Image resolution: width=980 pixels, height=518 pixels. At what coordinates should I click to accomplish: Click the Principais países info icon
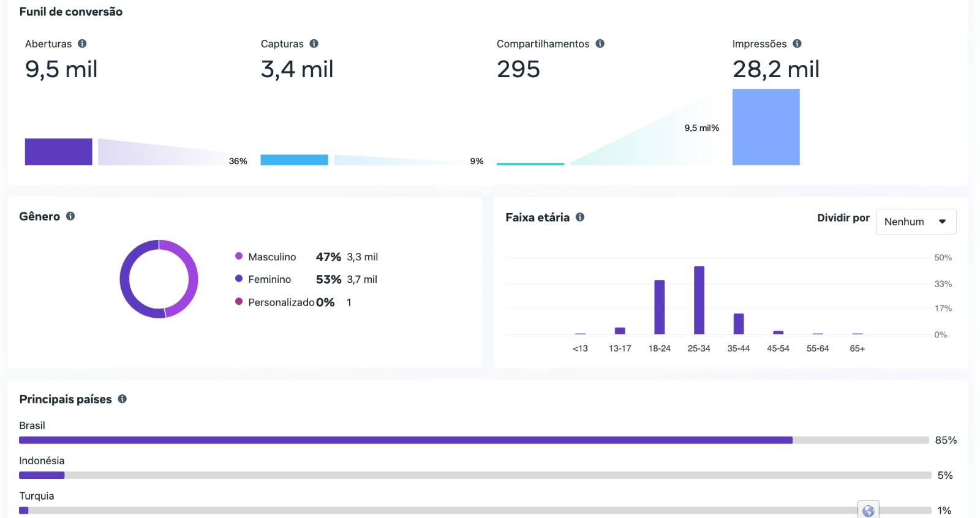(123, 399)
